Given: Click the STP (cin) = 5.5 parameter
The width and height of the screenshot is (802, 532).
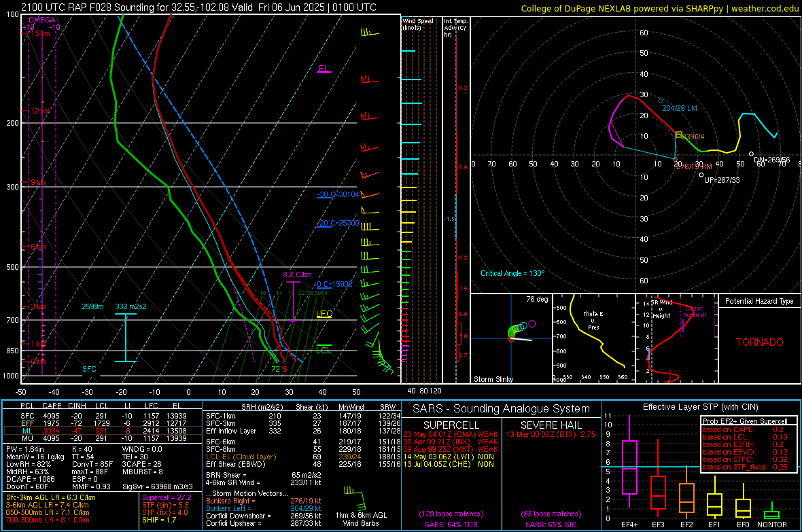Looking at the screenshot, I should click(165, 505).
